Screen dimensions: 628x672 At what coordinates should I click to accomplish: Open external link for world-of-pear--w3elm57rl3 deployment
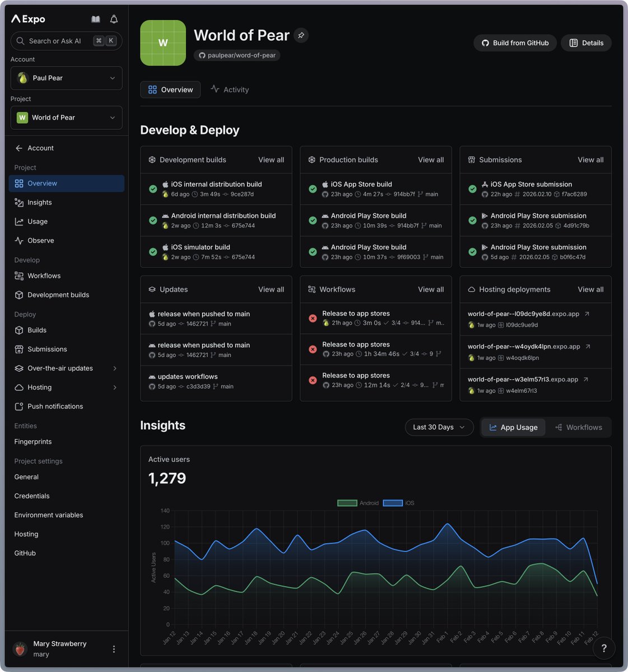[586, 379]
